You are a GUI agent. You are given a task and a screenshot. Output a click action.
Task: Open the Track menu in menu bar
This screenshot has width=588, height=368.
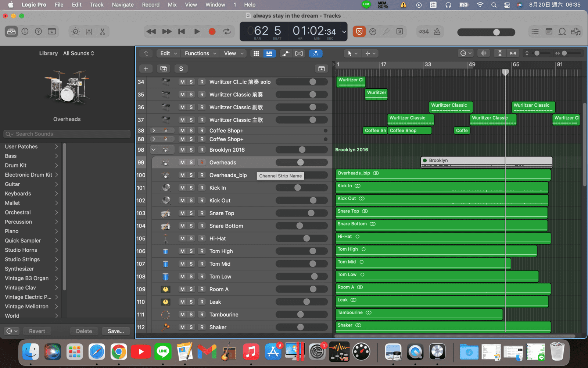click(97, 5)
